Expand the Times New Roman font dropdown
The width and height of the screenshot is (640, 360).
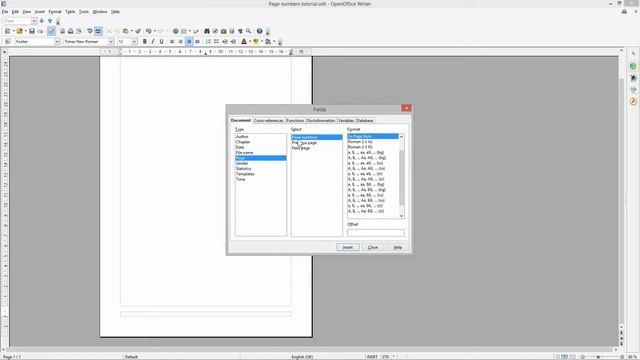(111, 42)
